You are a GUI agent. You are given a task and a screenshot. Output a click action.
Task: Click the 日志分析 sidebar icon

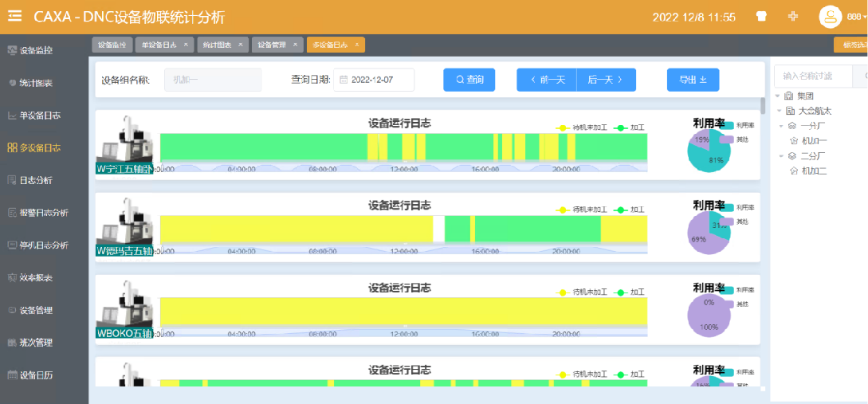click(x=12, y=180)
